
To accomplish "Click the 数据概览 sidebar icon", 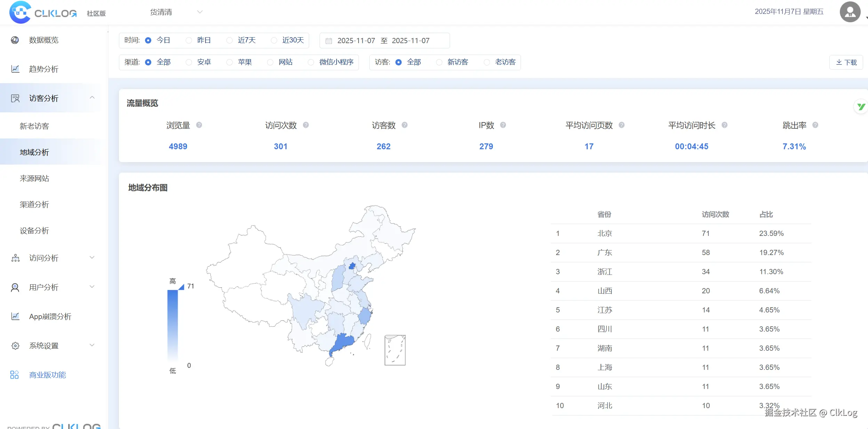I will [15, 40].
